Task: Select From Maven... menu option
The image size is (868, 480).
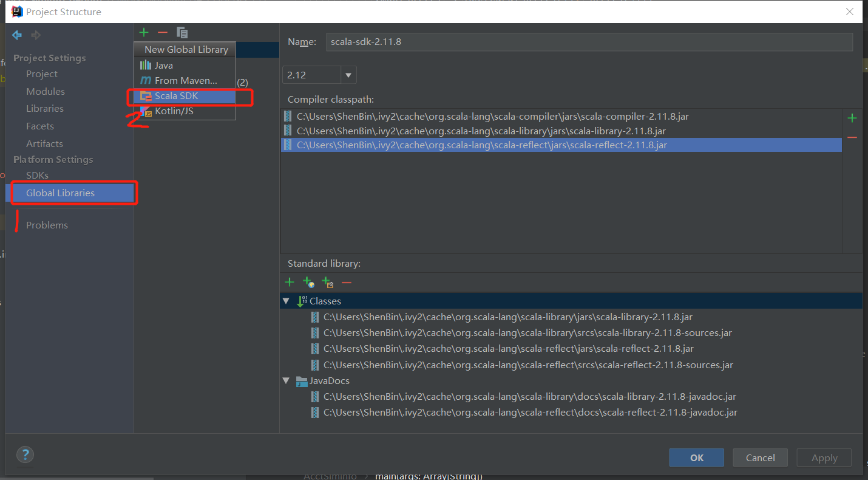Action: pos(185,80)
